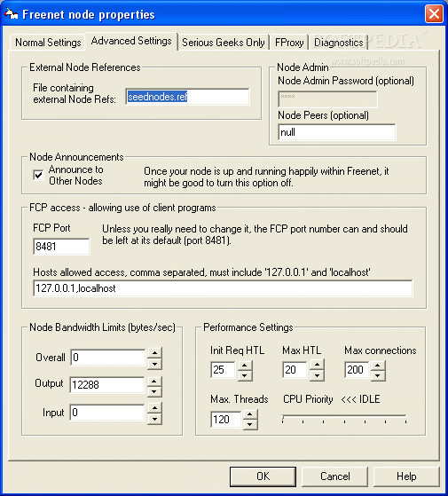Click OK to apply settings
Screen dimensions: 448x496
(x=263, y=476)
